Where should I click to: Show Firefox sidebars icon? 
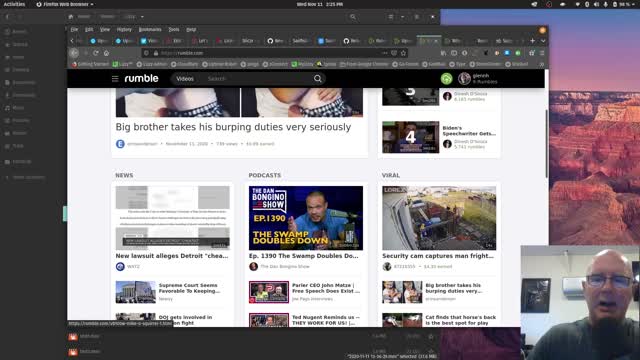tap(454, 53)
